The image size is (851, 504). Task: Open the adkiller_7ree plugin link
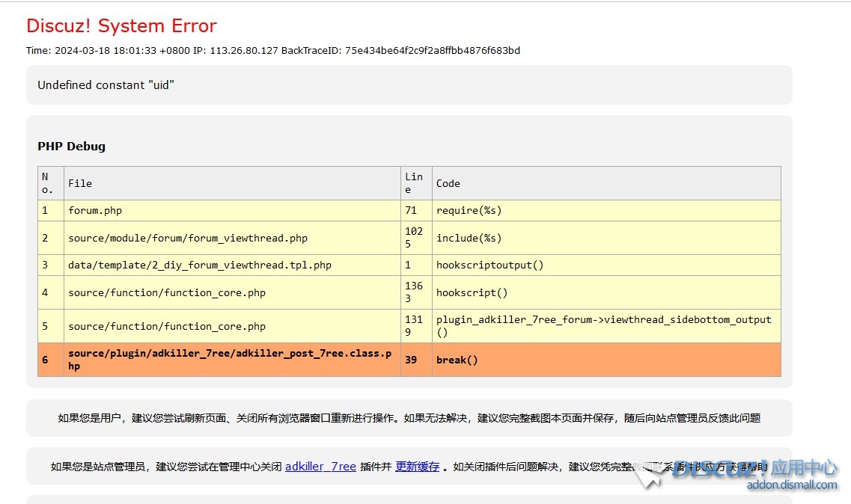[x=320, y=467]
